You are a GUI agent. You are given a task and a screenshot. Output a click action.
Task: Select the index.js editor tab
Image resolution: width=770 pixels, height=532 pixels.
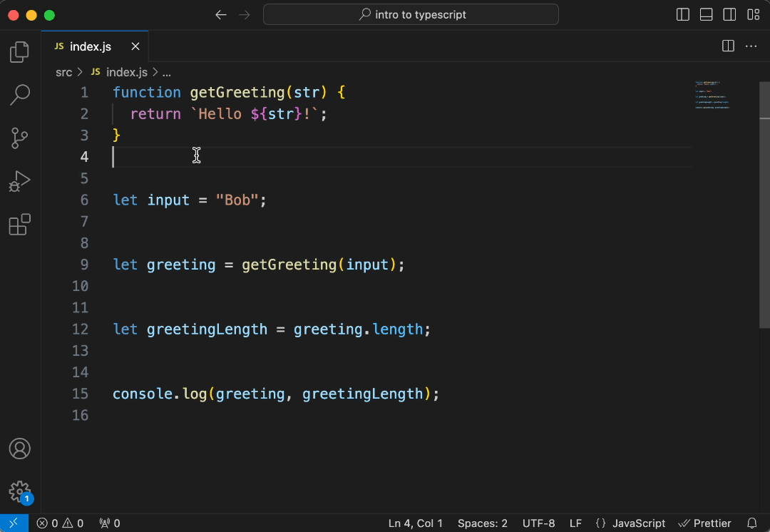tap(91, 46)
